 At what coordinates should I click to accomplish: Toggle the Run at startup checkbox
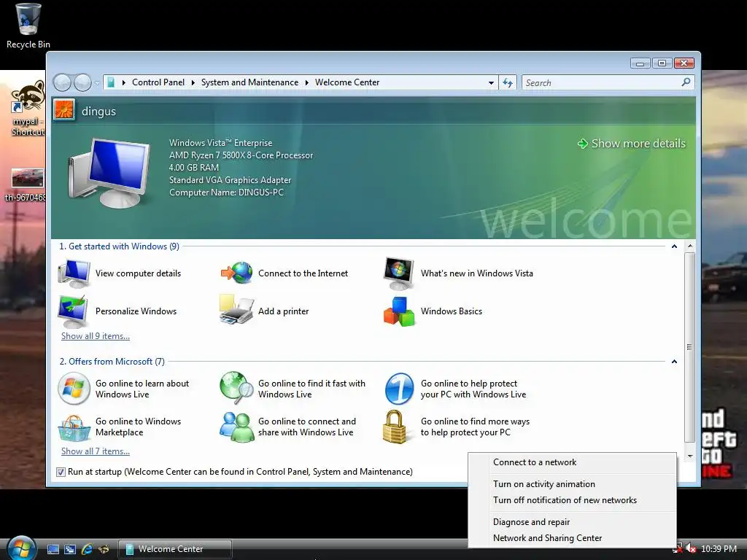pyautogui.click(x=61, y=472)
